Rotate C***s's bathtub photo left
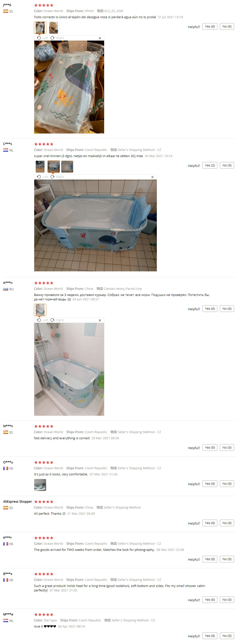The image size is (240, 644). (42, 177)
